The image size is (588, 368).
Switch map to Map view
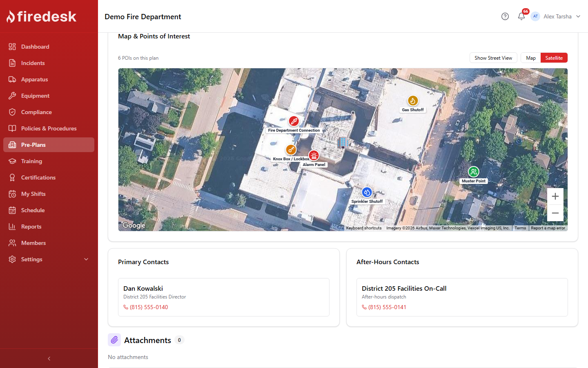point(531,58)
